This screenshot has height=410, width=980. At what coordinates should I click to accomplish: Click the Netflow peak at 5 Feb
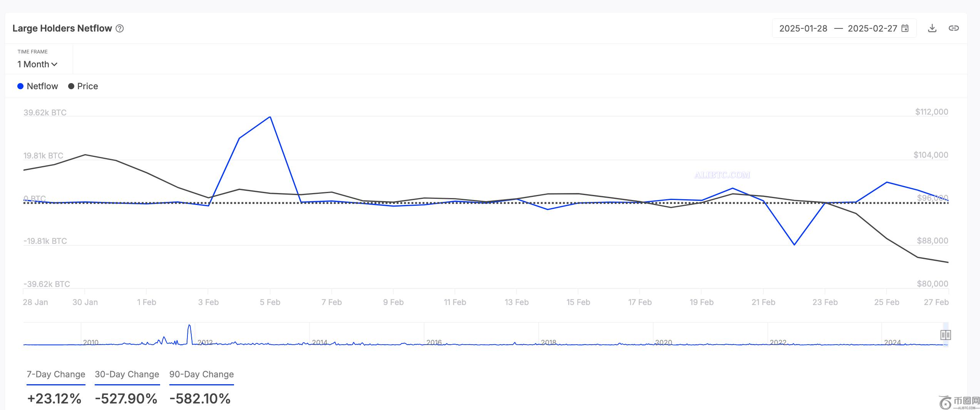click(x=270, y=117)
